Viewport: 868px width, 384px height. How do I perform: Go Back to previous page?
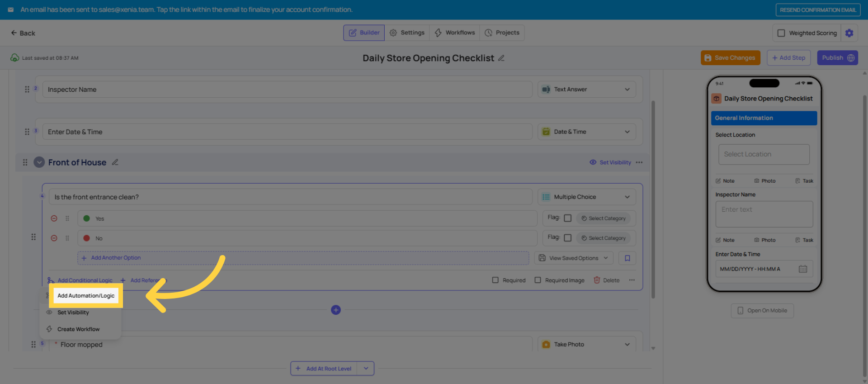click(23, 33)
